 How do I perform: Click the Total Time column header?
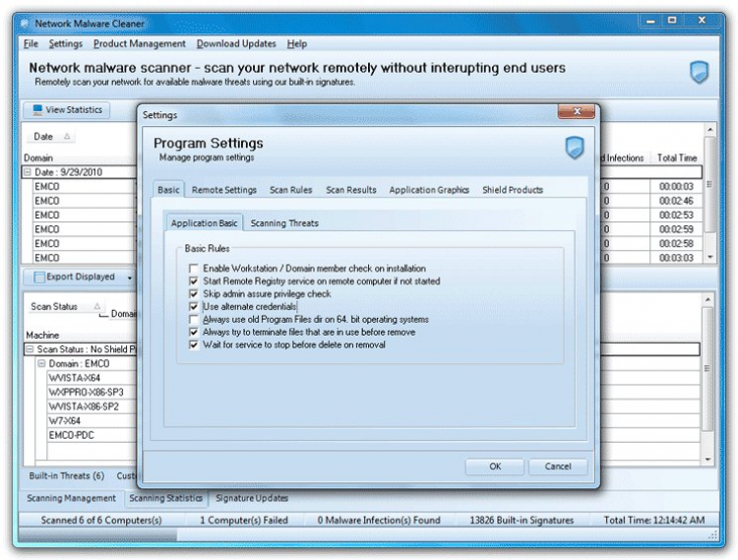676,158
